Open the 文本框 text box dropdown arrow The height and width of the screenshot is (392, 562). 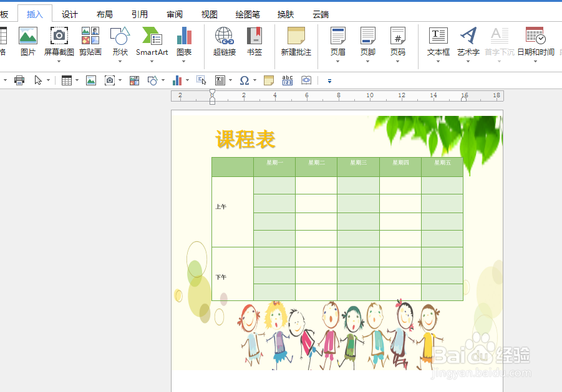(x=438, y=60)
